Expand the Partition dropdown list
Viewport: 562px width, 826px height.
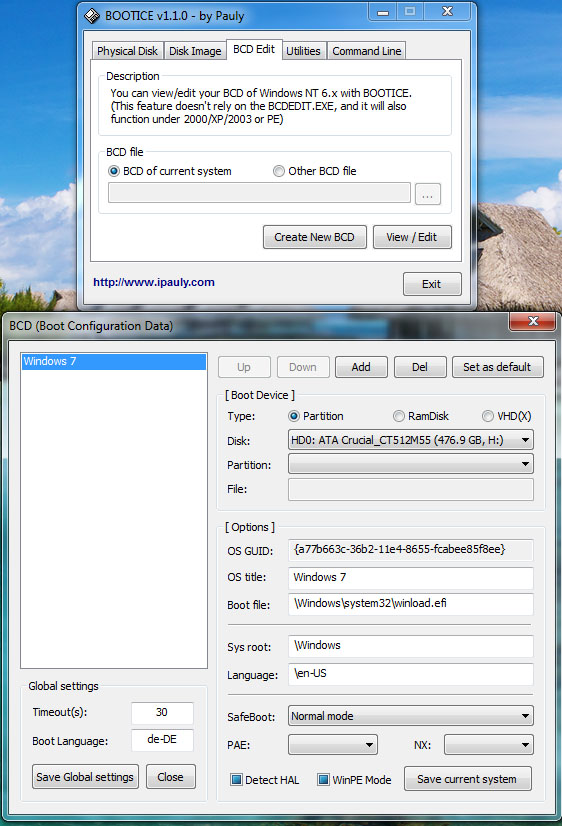tap(411, 464)
